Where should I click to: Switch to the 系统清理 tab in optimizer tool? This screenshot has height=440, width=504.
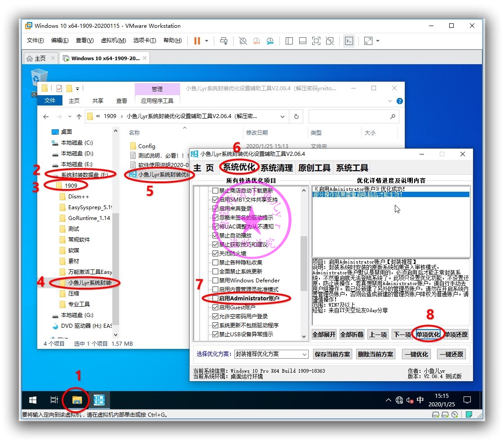pos(276,167)
